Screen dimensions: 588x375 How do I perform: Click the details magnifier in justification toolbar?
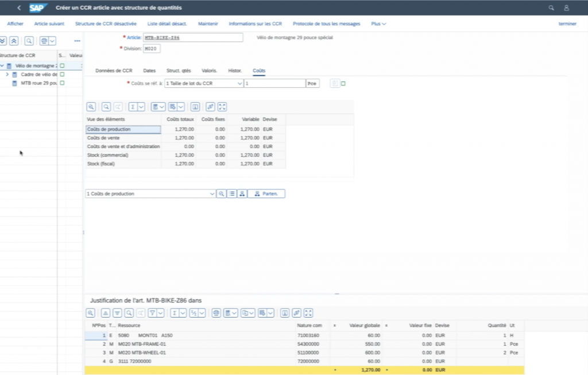(91, 313)
